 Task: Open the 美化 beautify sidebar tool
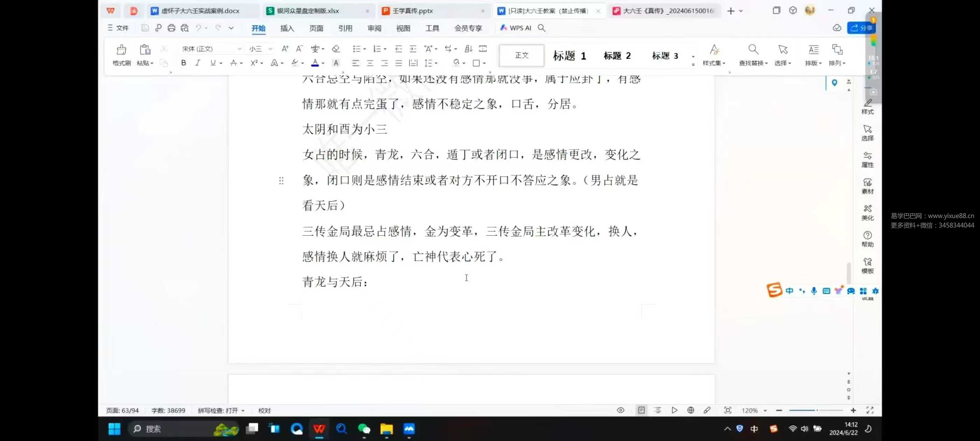867,212
